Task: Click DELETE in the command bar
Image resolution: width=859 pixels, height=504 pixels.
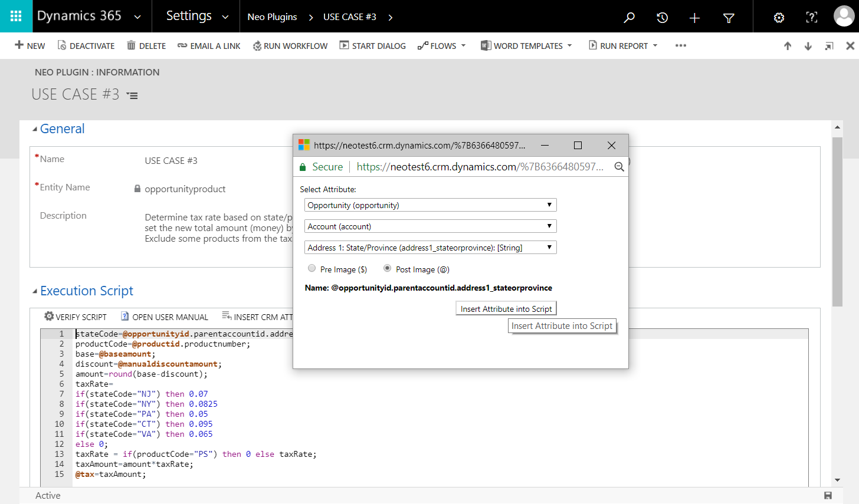Action: (x=146, y=46)
